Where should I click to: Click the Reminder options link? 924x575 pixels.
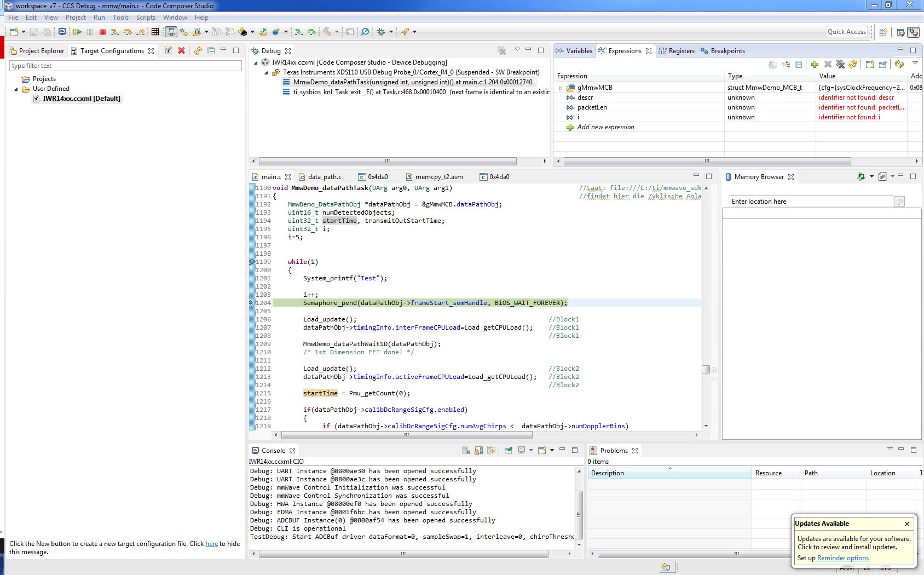(843, 558)
